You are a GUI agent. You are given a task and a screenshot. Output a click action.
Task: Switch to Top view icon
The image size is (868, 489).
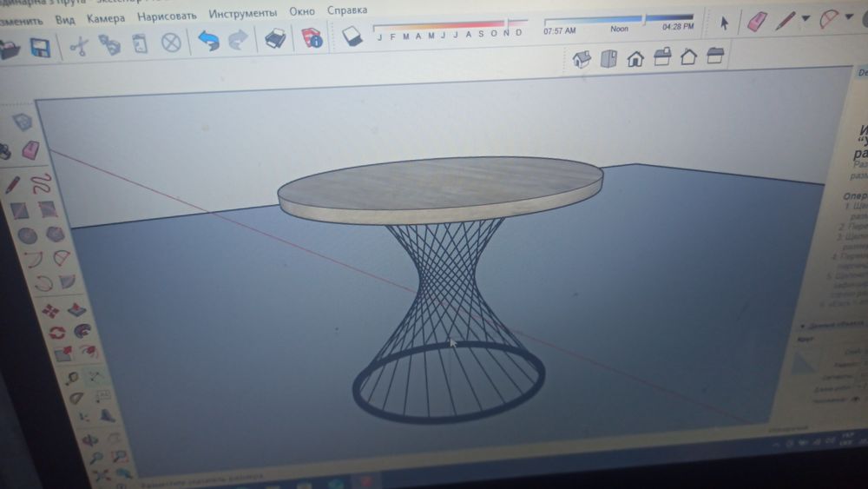pos(608,58)
